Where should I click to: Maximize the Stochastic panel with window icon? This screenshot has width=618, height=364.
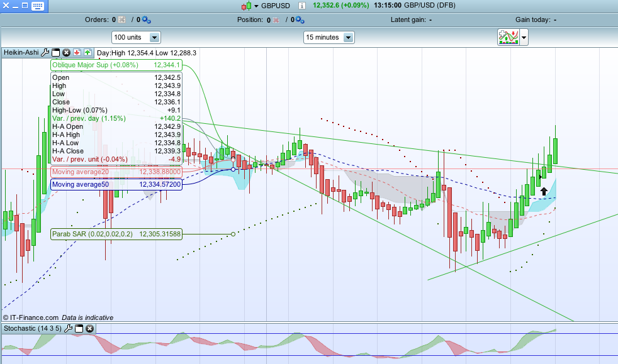point(79,328)
